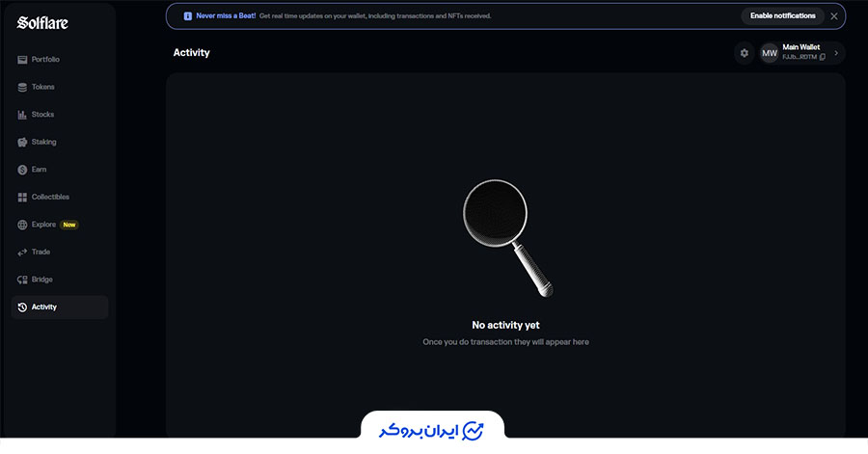
Task: Open the Stocks bar chart icon
Action: click(22, 115)
